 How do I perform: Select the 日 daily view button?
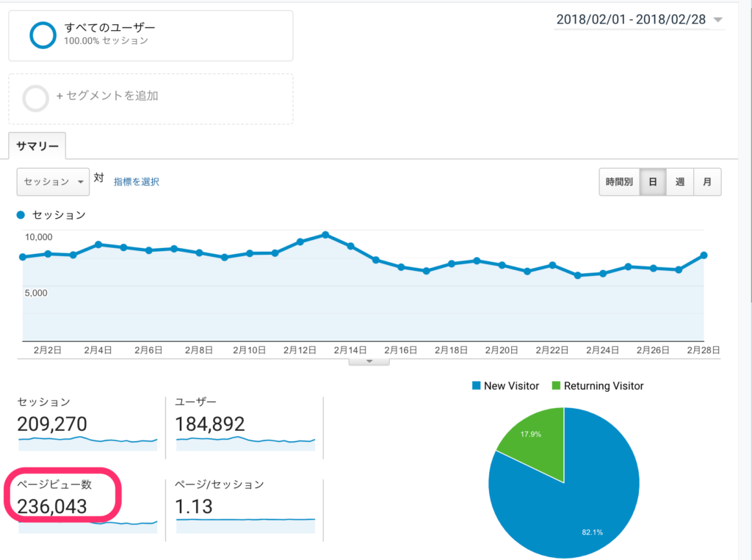tap(652, 182)
